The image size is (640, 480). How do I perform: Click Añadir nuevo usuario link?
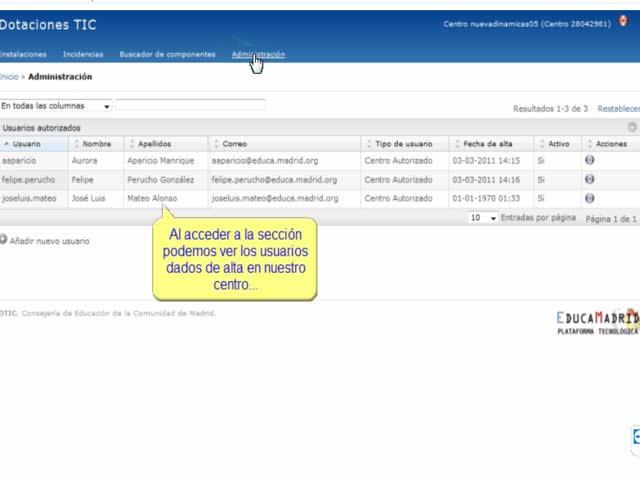pyautogui.click(x=49, y=241)
